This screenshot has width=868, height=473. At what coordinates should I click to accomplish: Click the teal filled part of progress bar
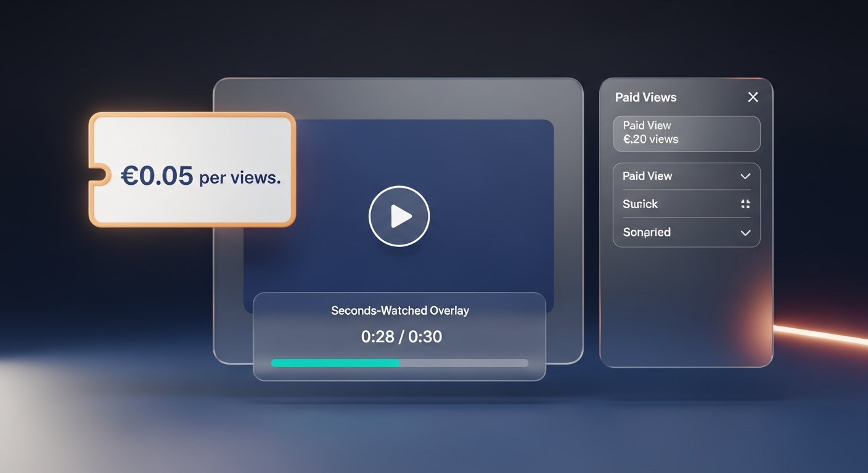tap(335, 363)
